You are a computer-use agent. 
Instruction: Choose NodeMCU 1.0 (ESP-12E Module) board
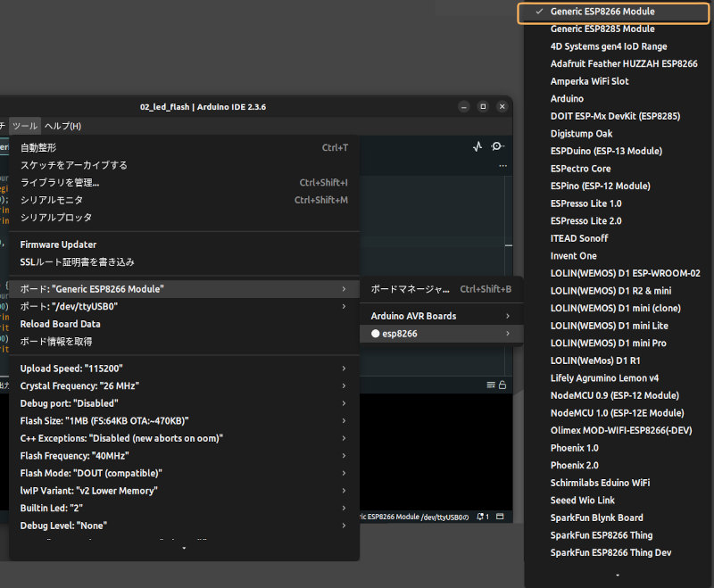tap(617, 413)
